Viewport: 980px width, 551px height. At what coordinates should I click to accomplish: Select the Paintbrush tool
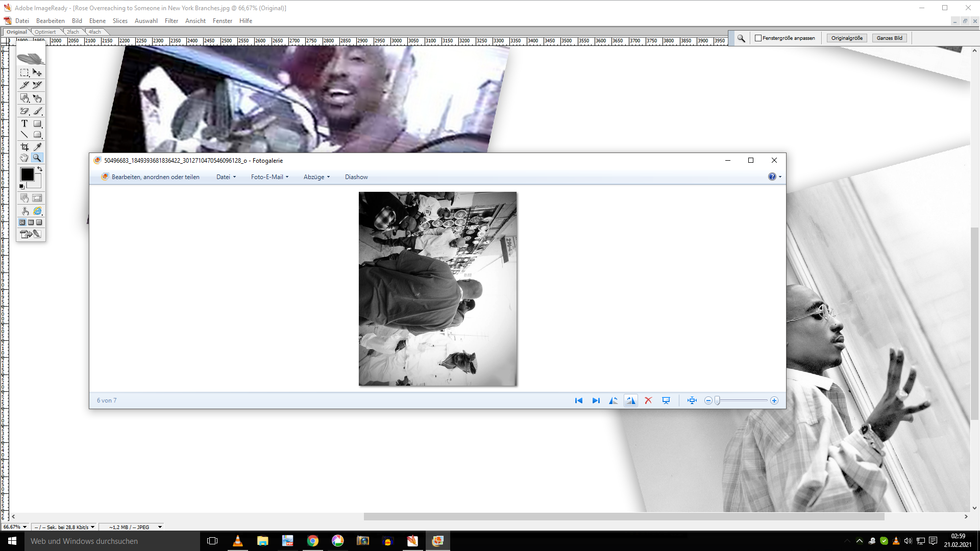[37, 111]
